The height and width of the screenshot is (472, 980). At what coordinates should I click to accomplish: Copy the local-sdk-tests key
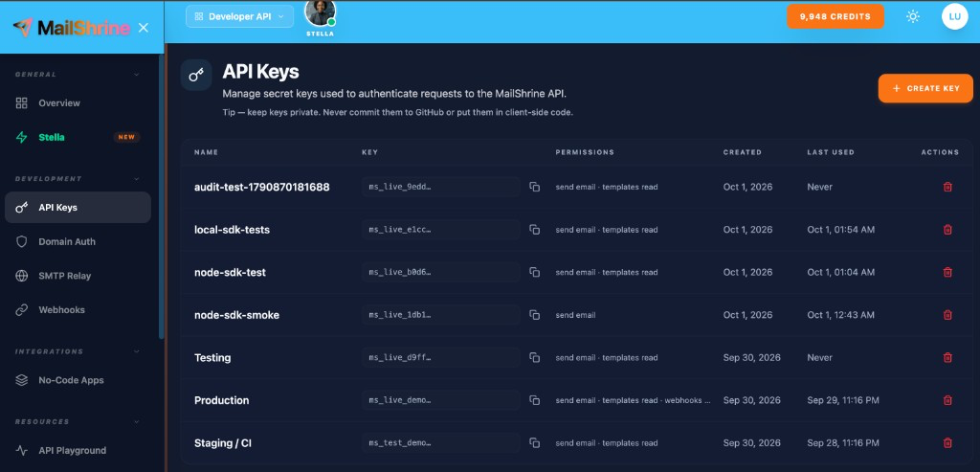point(534,230)
